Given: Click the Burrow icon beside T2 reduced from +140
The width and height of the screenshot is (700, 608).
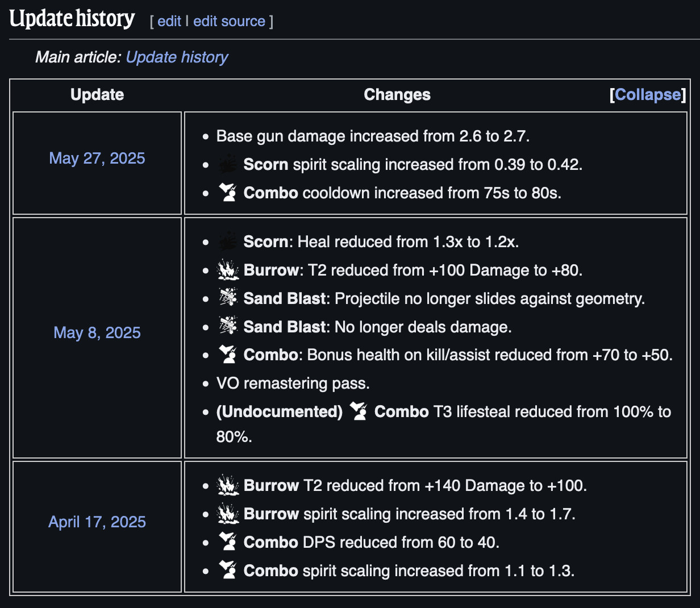Looking at the screenshot, I should pyautogui.click(x=228, y=485).
